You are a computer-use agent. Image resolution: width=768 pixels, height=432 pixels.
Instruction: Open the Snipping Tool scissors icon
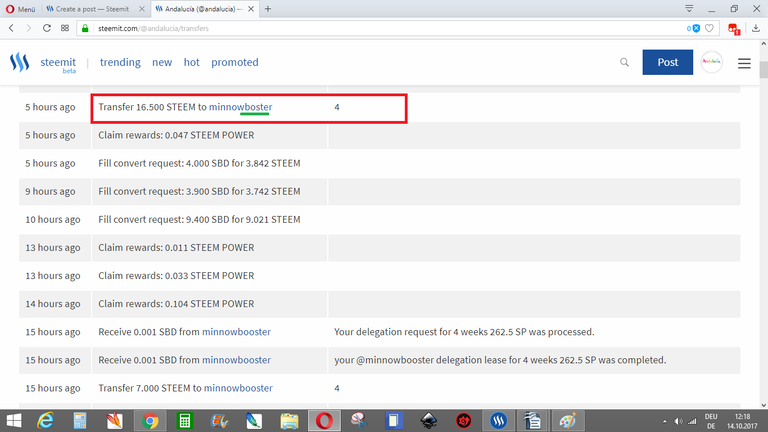359,421
